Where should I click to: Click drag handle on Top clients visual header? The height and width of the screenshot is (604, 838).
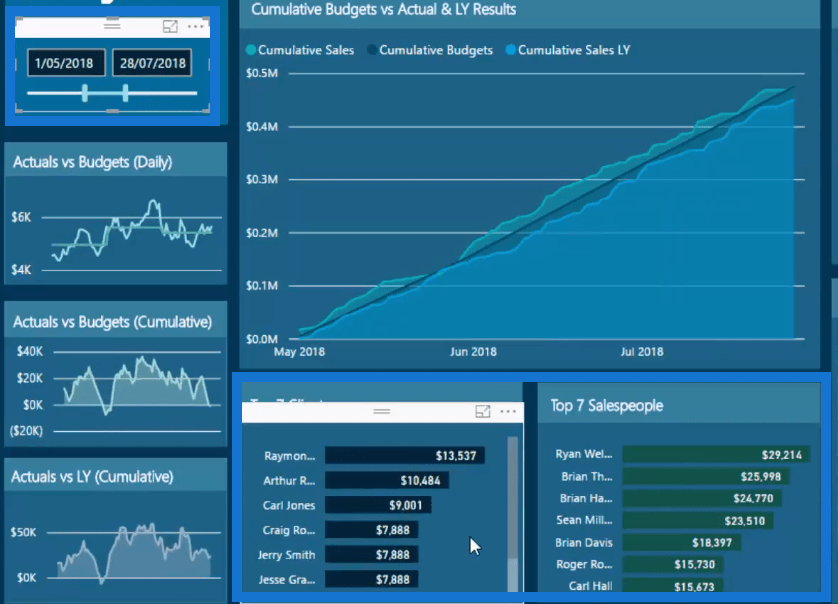pos(382,411)
